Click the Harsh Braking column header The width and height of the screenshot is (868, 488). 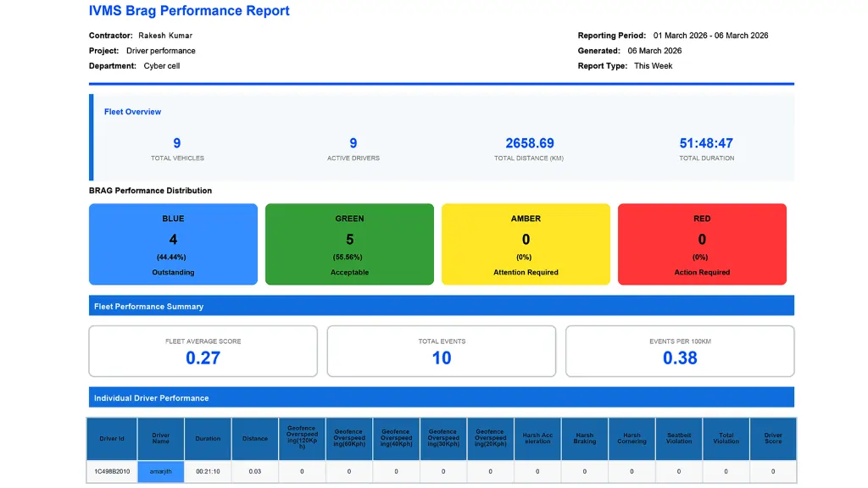(x=585, y=439)
